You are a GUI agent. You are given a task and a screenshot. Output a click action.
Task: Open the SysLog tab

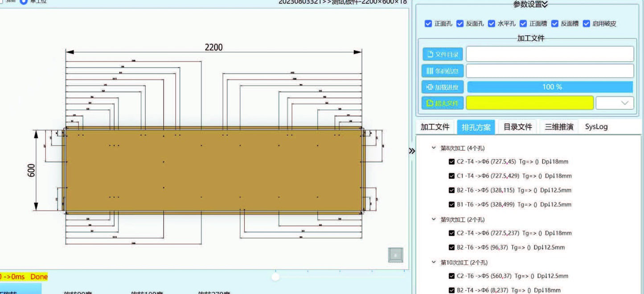(596, 127)
